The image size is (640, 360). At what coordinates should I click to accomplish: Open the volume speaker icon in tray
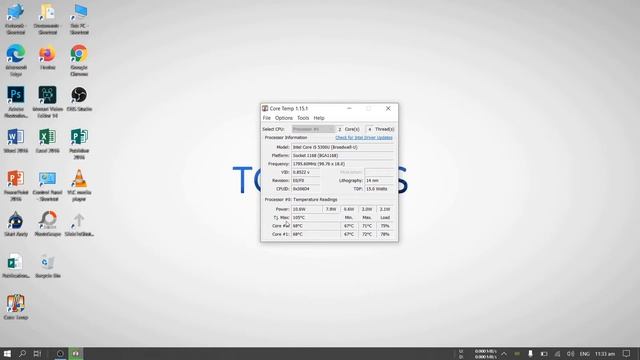pyautogui.click(x=570, y=353)
